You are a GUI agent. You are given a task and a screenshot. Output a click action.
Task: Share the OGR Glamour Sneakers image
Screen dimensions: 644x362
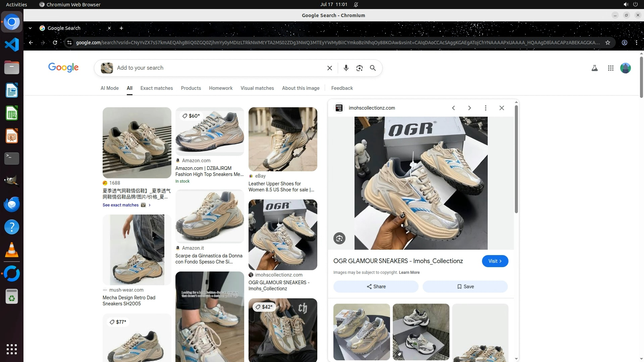pos(376,287)
